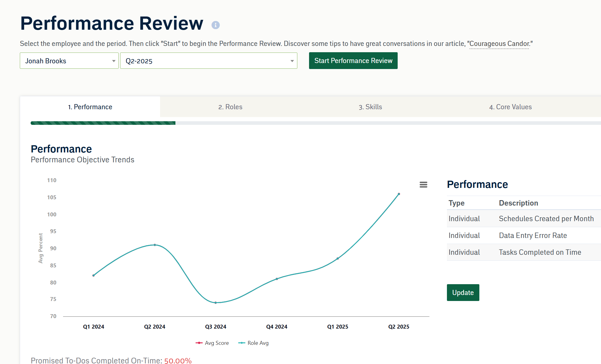Switch to the 3. Skills tab
Screen dimensions: 601x364
370,107
